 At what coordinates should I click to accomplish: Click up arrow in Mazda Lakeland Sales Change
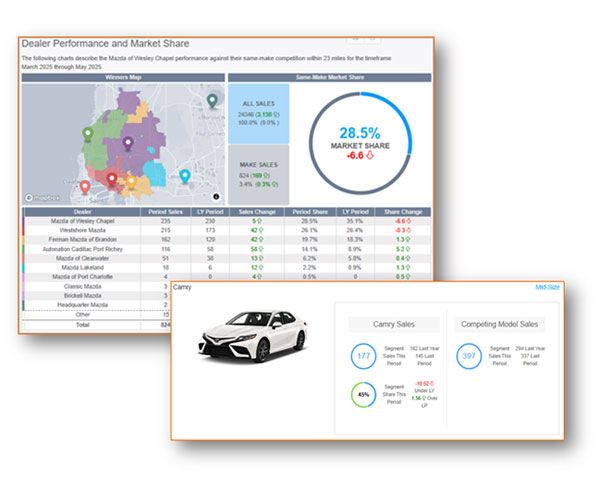(x=261, y=267)
